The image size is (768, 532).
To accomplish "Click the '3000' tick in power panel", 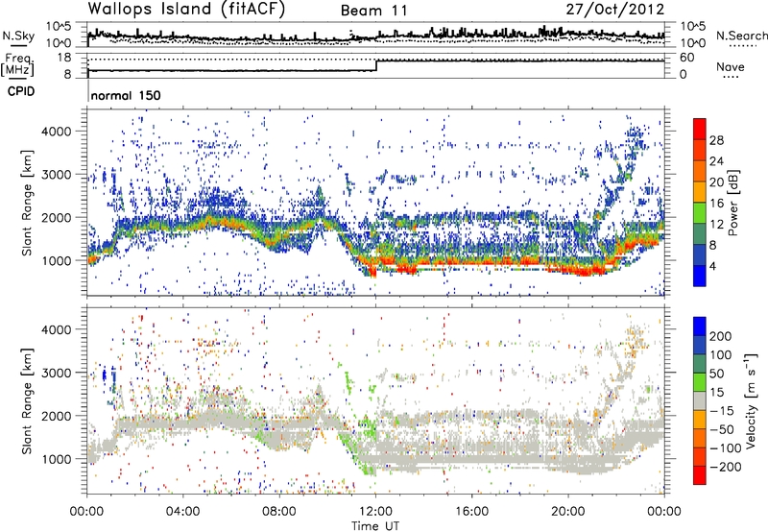I will pos(57,175).
